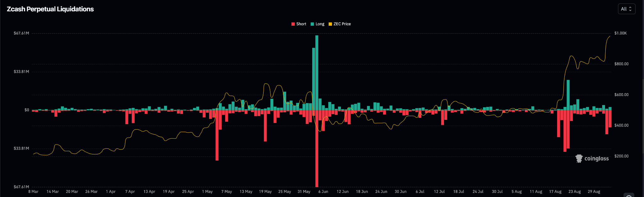Click the 23 Aug date label
Screen dimensions: 644x197
point(575,192)
